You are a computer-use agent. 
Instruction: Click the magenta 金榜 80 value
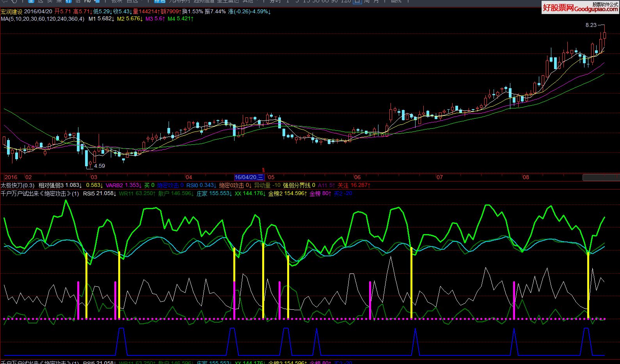click(320, 194)
